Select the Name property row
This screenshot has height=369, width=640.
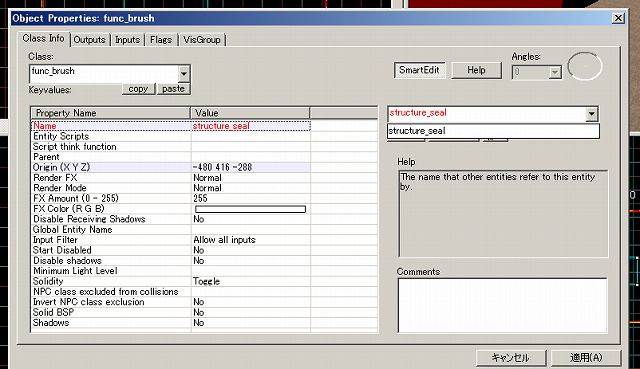click(x=171, y=126)
